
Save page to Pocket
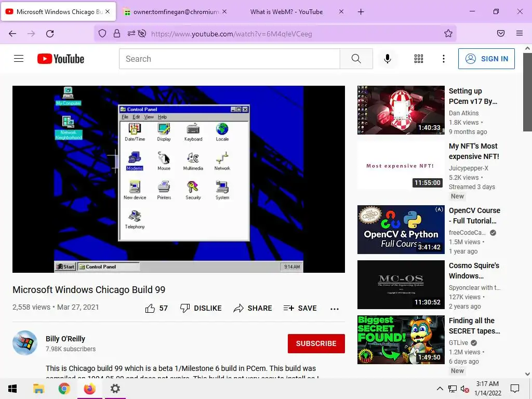[501, 33]
